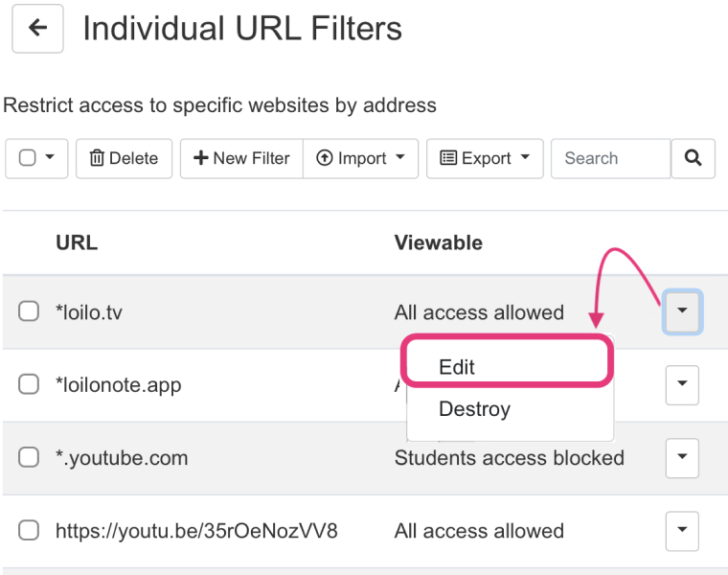Tick the youtu.be/35rOeNozVV8 row checkbox

[29, 530]
